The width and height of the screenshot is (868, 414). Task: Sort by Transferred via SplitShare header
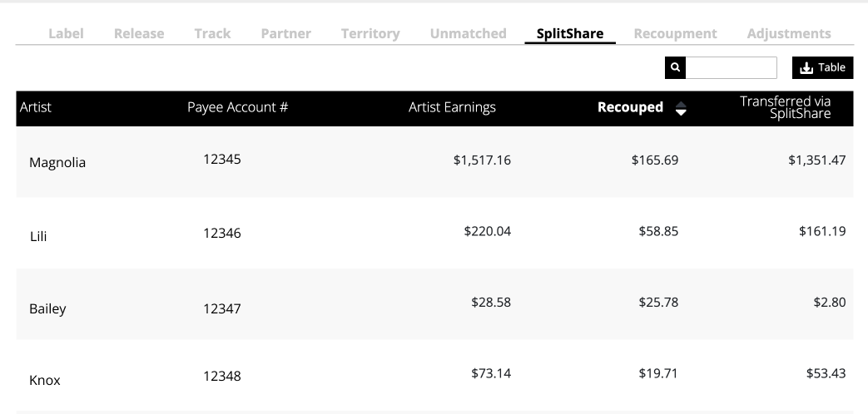[x=786, y=108]
